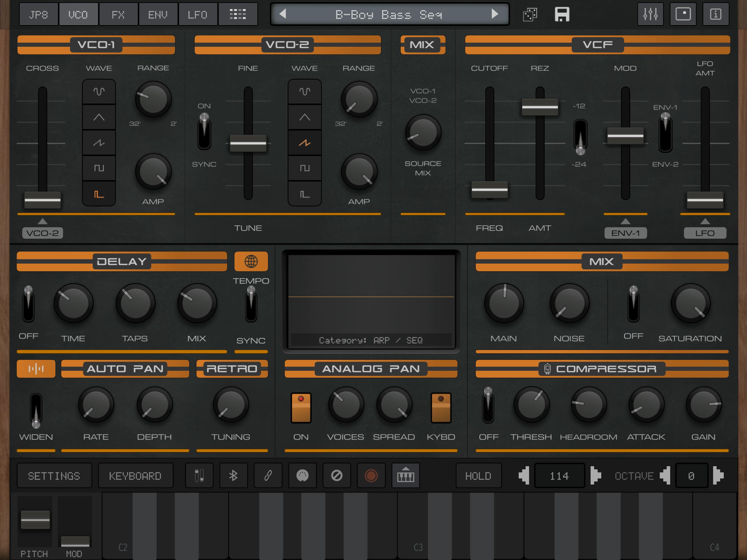Toggle the SATURATION on/off switch
Viewport: 747px width, 560px height.
click(633, 304)
